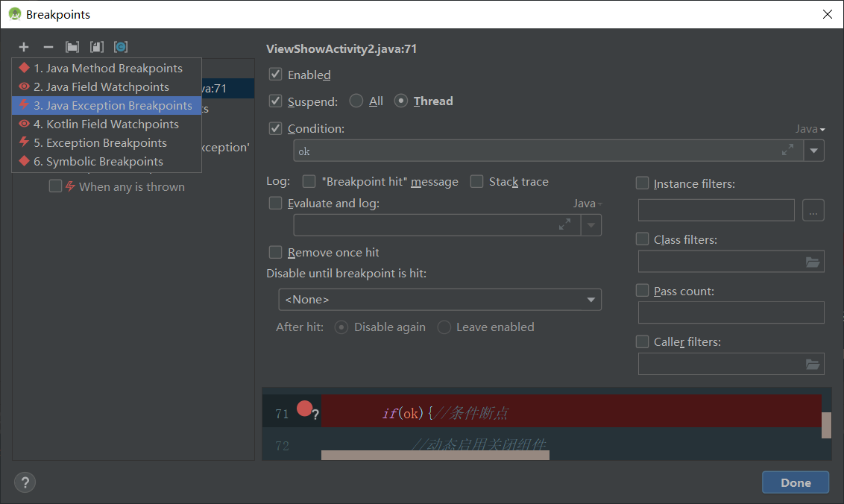This screenshot has height=504, width=844.
Task: Open the Evaluate and log language dropdown
Action: 588,204
